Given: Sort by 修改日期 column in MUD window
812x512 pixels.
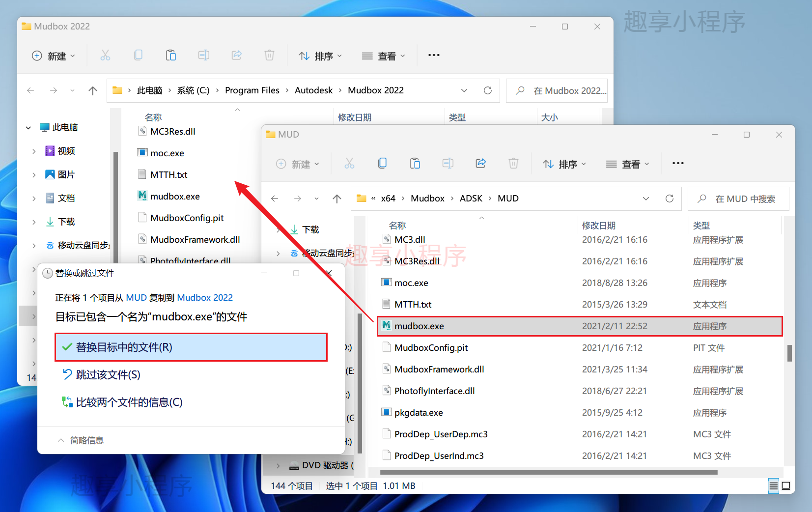Looking at the screenshot, I should pos(599,226).
